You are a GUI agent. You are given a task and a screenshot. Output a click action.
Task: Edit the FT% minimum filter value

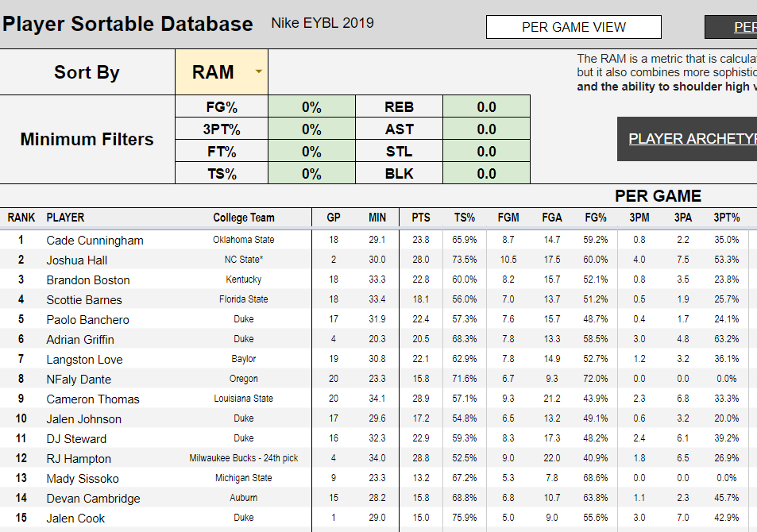tap(311, 152)
